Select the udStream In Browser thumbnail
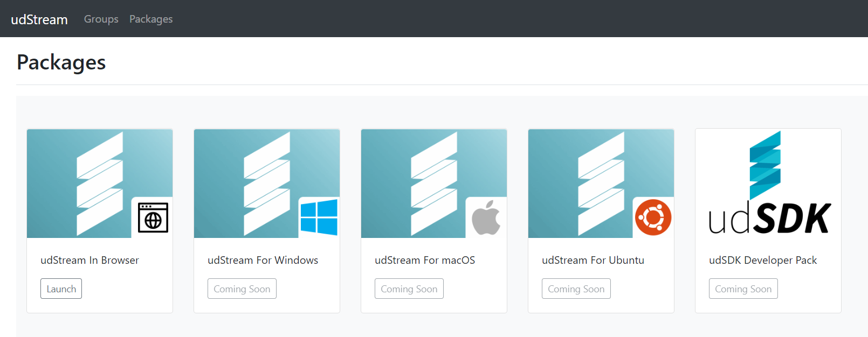The image size is (868, 337). coord(100,184)
